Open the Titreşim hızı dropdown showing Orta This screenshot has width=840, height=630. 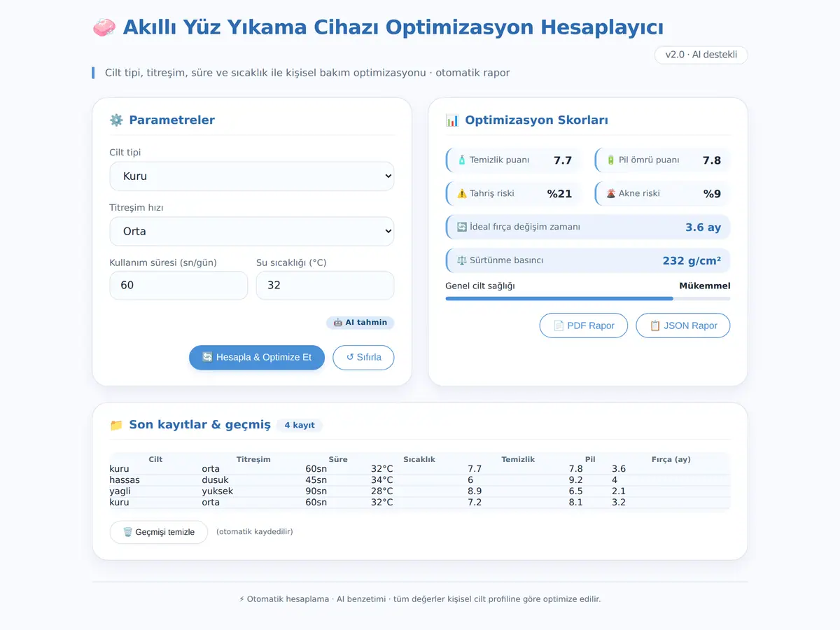252,232
